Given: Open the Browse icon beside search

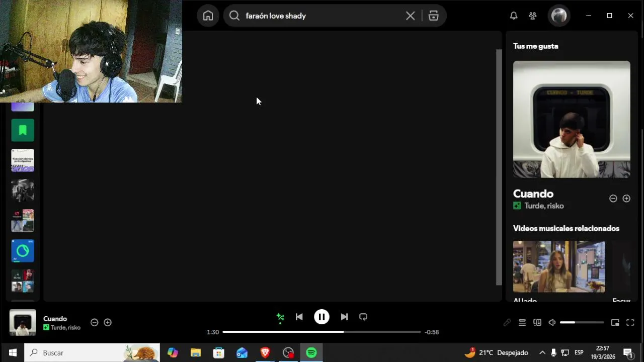Looking at the screenshot, I should [x=433, y=16].
